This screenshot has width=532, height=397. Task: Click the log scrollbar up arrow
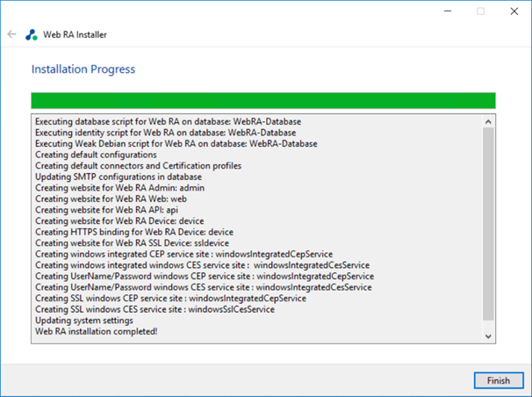tap(488, 121)
